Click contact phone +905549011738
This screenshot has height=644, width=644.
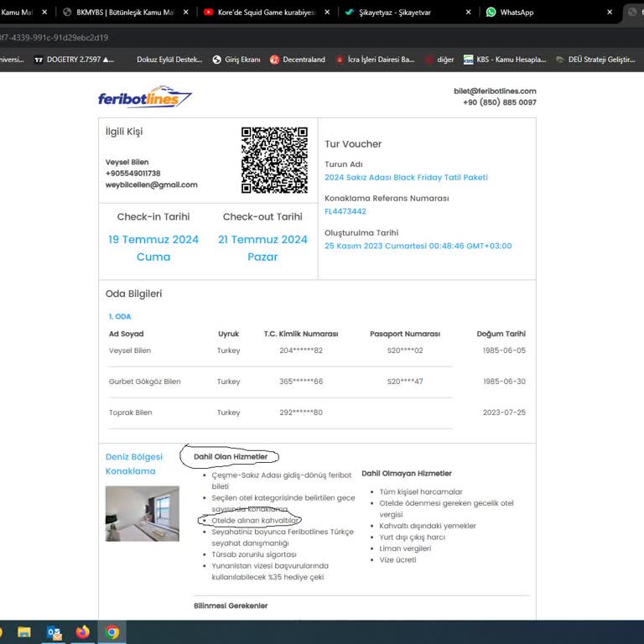click(x=133, y=174)
